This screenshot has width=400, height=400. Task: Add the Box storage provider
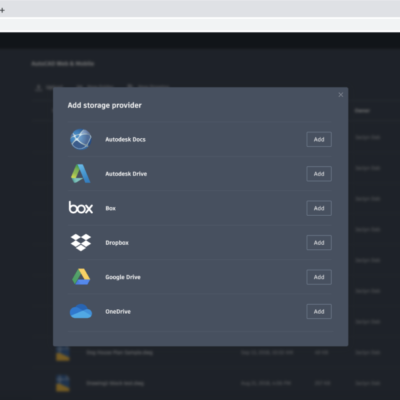319,208
